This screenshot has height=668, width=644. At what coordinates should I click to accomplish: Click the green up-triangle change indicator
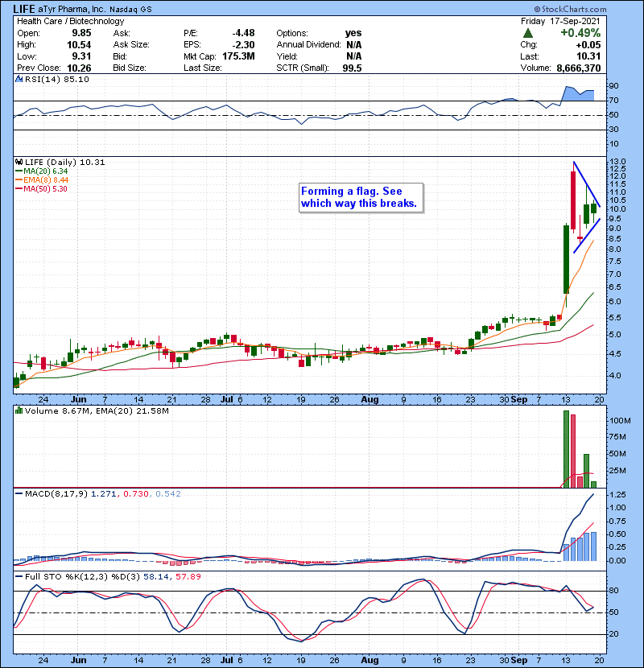click(527, 33)
